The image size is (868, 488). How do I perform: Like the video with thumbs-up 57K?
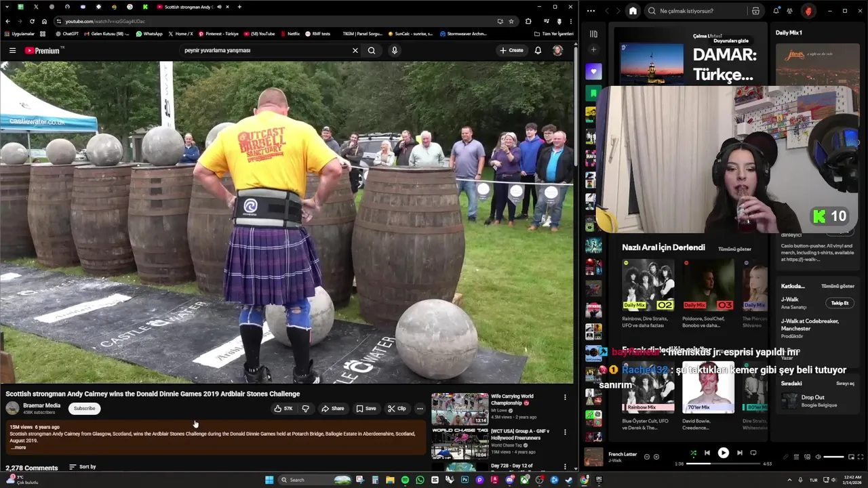point(283,409)
